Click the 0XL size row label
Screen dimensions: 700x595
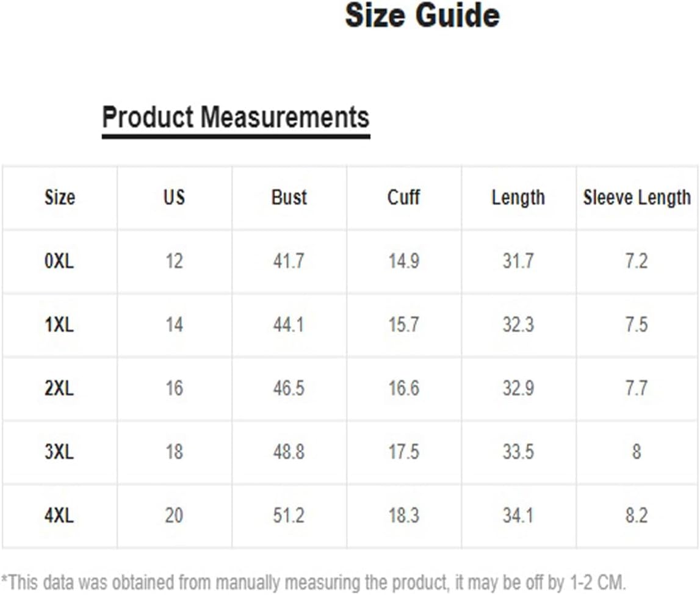(59, 261)
